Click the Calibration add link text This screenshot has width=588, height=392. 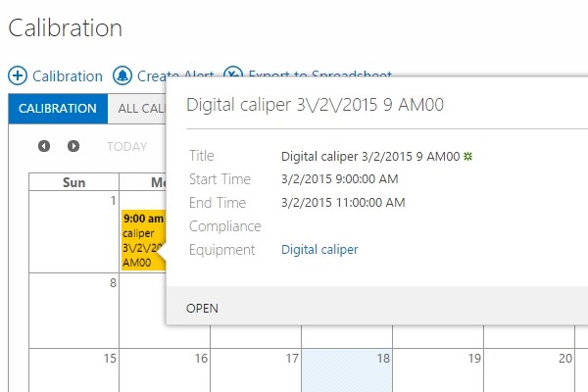tap(68, 76)
